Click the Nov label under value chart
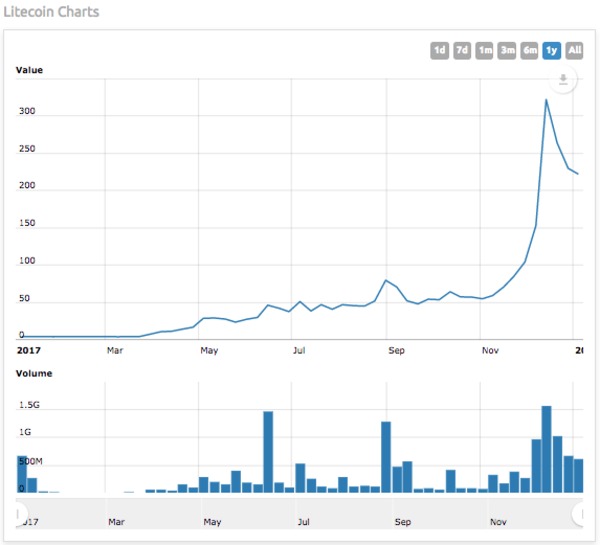 (x=490, y=350)
